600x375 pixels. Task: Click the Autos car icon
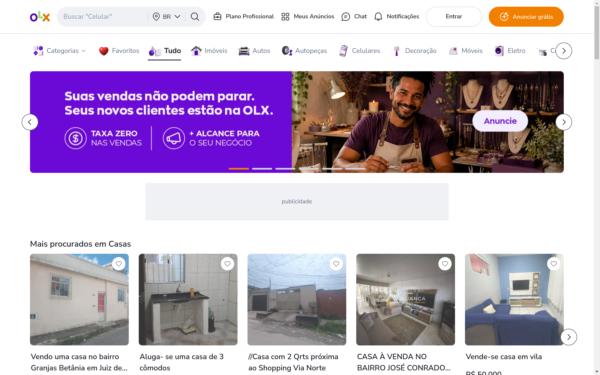coord(244,51)
